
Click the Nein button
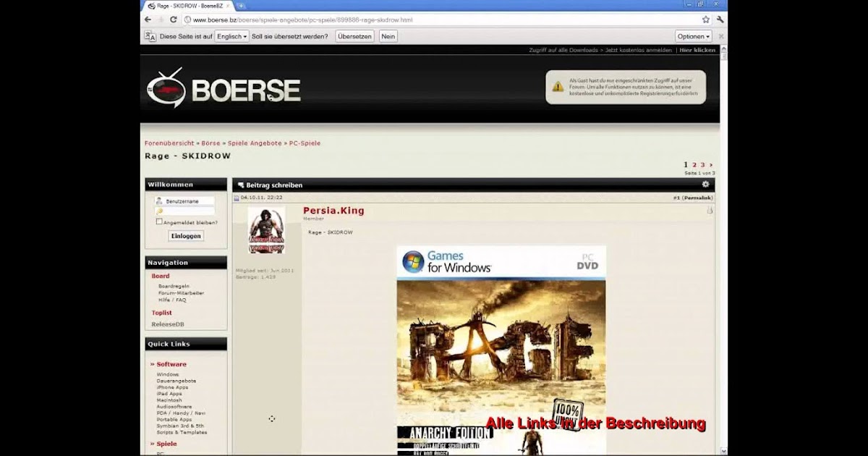tap(388, 36)
